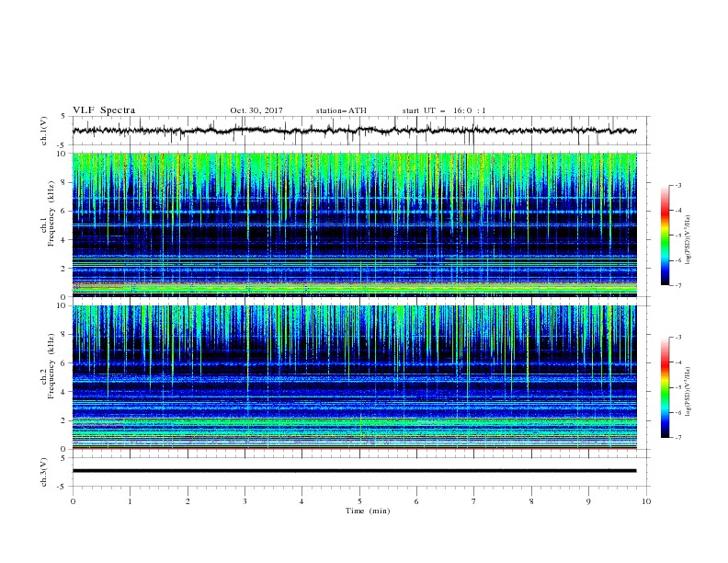
Task: Click inside the ch.1 spectrogram panel
Action: tap(355, 224)
